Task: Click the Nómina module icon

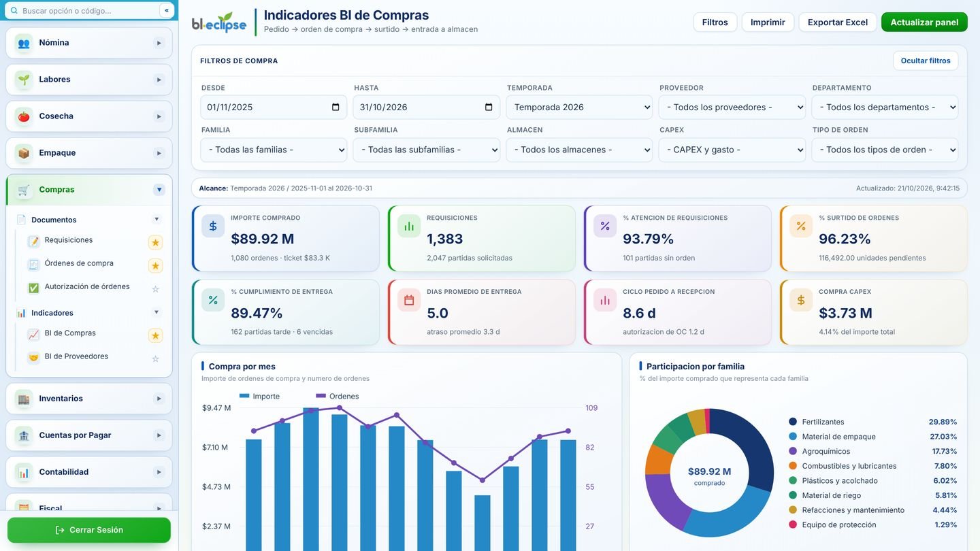Action: (24, 43)
